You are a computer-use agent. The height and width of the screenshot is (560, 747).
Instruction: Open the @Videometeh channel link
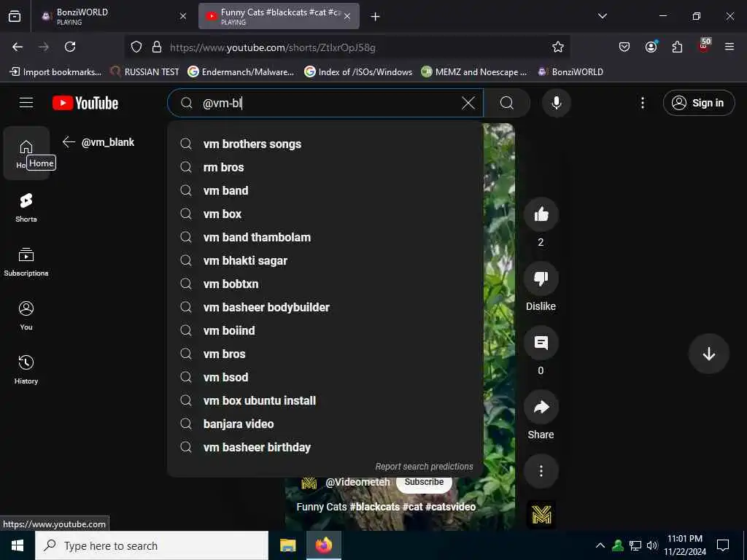357,483
